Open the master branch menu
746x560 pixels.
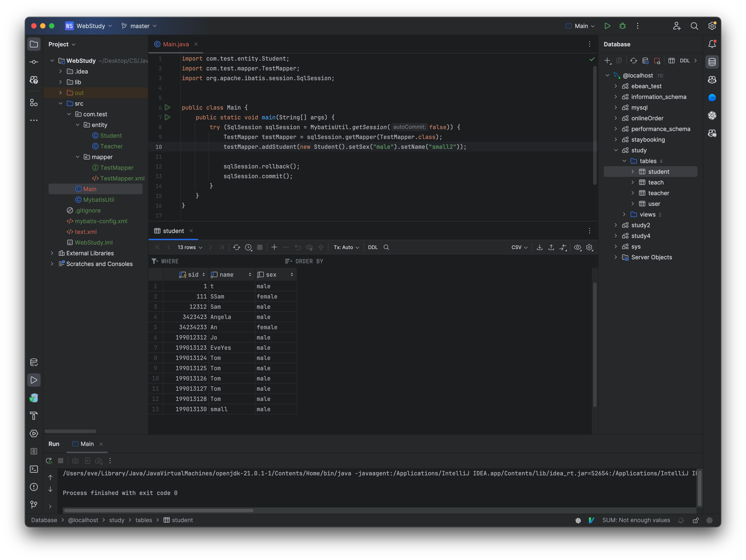click(139, 26)
